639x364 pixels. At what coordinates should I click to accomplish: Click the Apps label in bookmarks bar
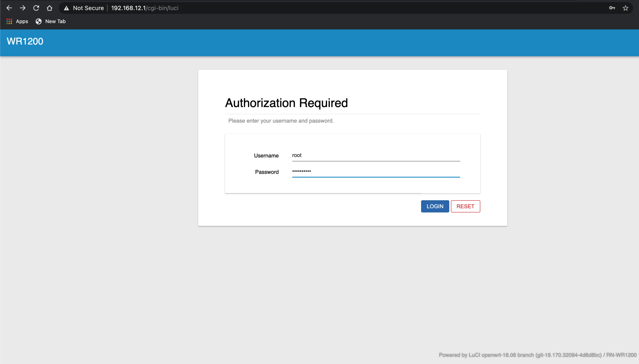[22, 21]
